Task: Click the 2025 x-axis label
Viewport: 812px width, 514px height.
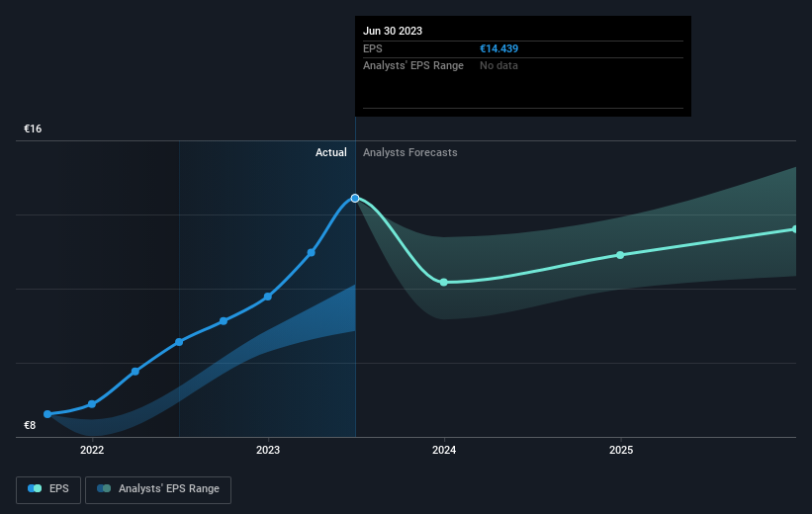Action: [621, 451]
